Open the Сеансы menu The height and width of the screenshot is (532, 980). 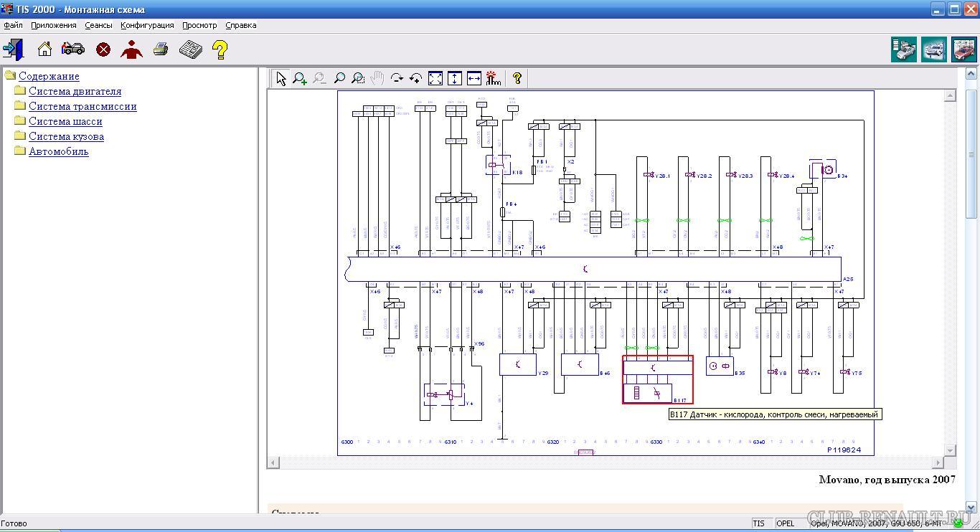click(98, 25)
